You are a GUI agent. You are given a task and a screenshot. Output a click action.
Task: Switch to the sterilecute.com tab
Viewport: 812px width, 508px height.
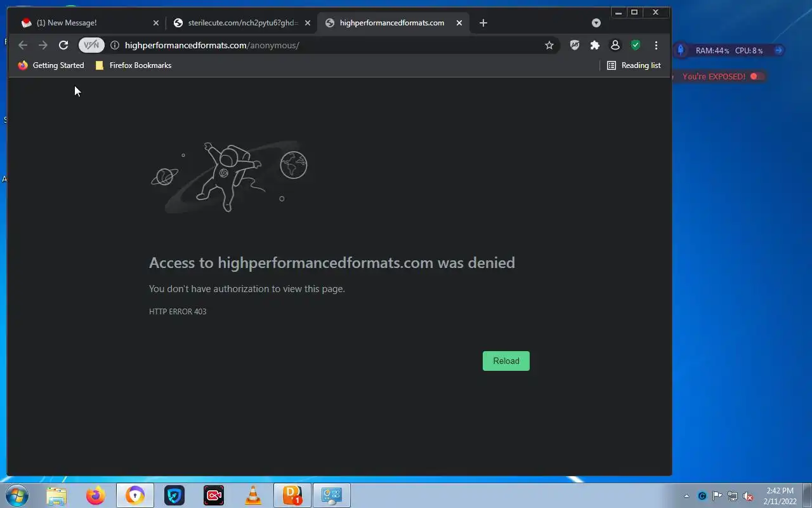point(242,23)
